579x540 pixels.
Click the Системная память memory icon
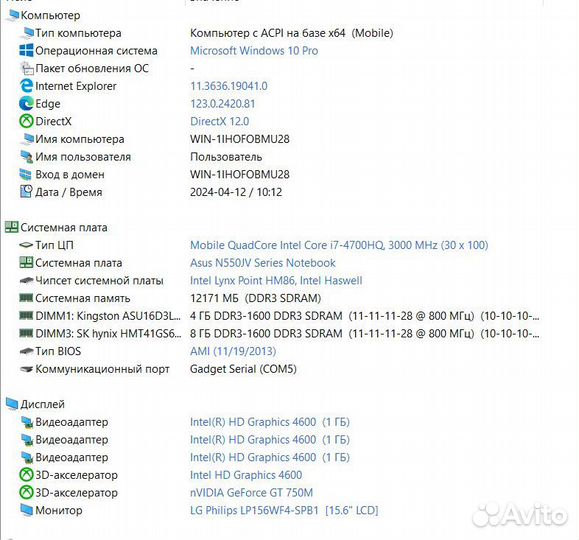(x=26, y=298)
